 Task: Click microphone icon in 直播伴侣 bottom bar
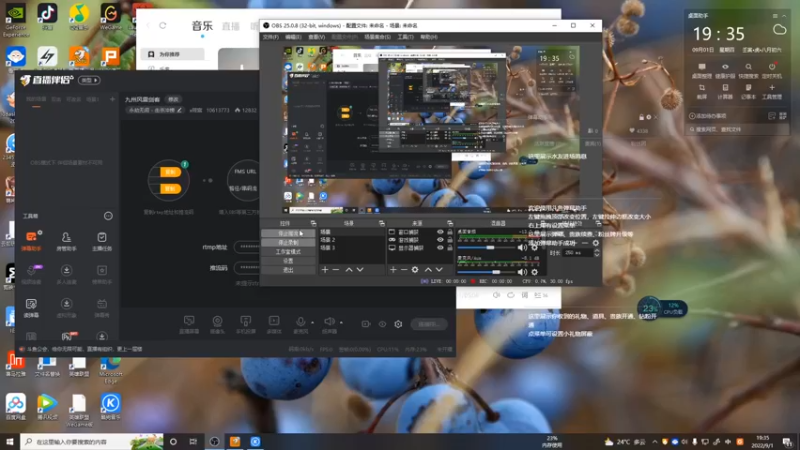point(301,322)
